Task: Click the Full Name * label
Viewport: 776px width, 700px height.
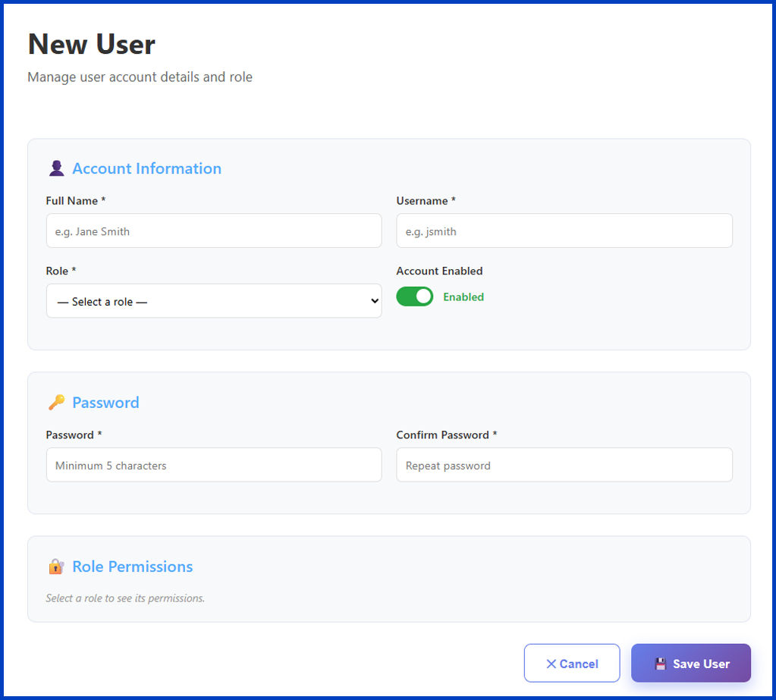Action: pos(76,200)
